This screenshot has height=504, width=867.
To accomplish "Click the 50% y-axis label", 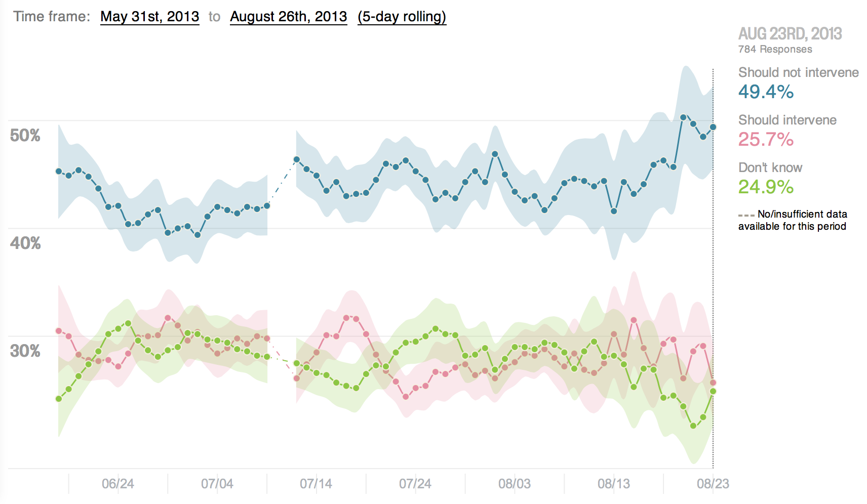I will tap(25, 135).
